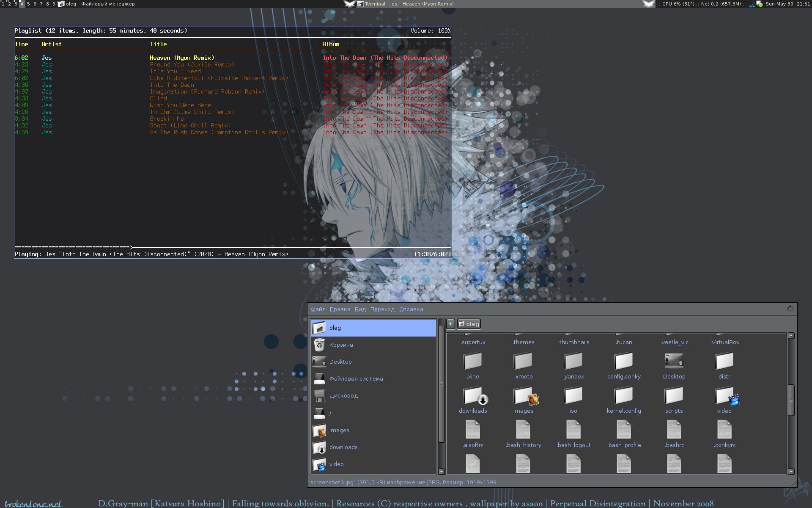Click network tray icon near clock
812x508 pixels.
pyautogui.click(x=759, y=4)
